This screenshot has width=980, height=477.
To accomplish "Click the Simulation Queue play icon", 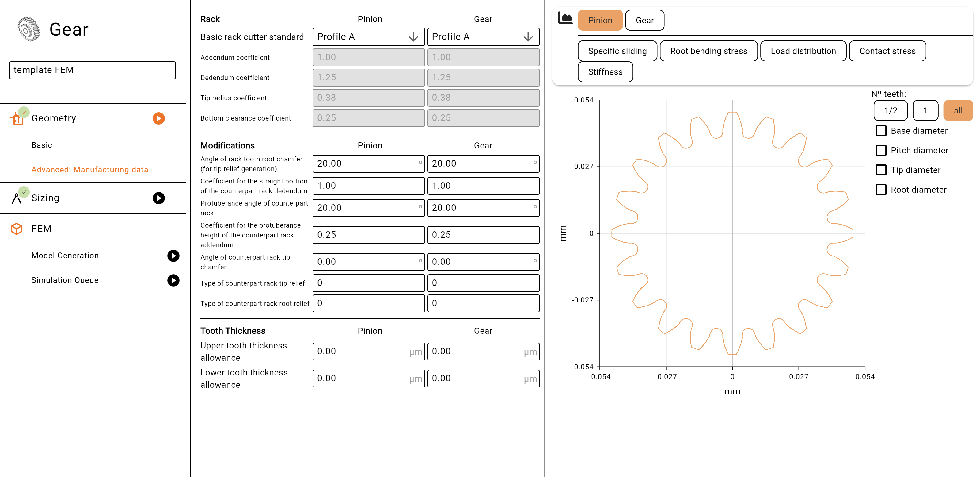I will tap(173, 280).
